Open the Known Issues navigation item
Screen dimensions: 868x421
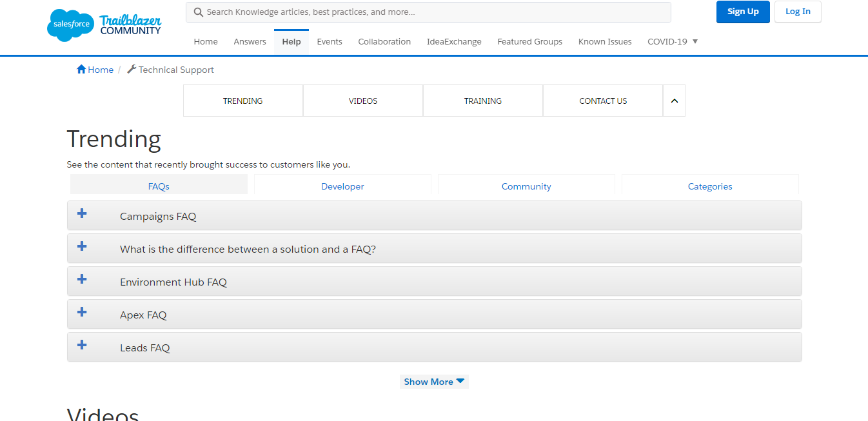605,41
